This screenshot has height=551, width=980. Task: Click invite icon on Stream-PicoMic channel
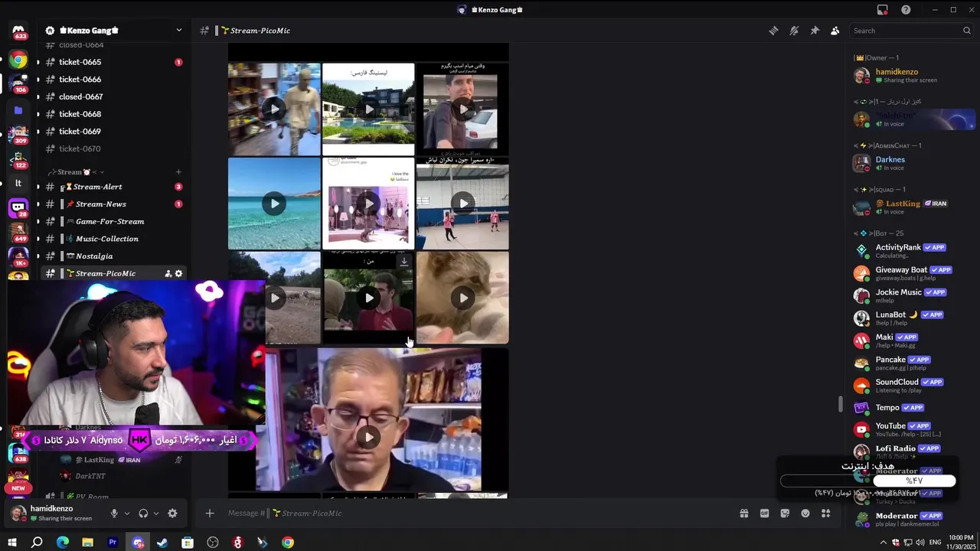(168, 273)
